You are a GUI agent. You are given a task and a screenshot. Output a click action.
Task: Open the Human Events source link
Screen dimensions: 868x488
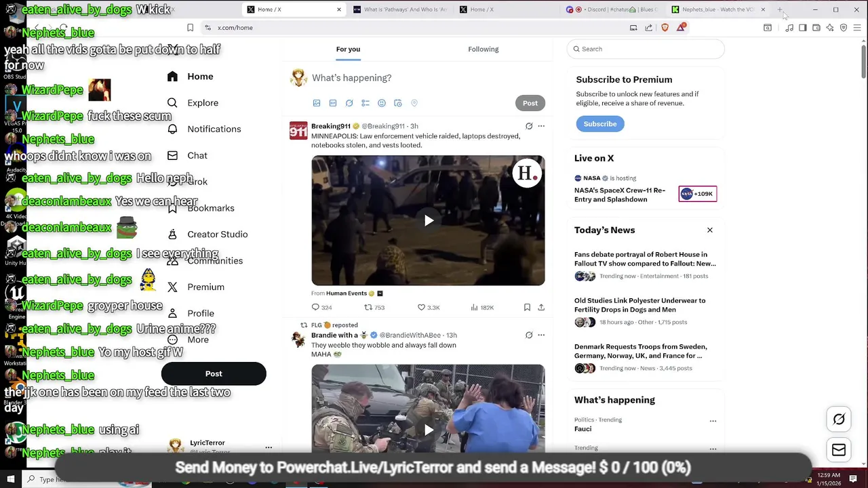pyautogui.click(x=347, y=293)
